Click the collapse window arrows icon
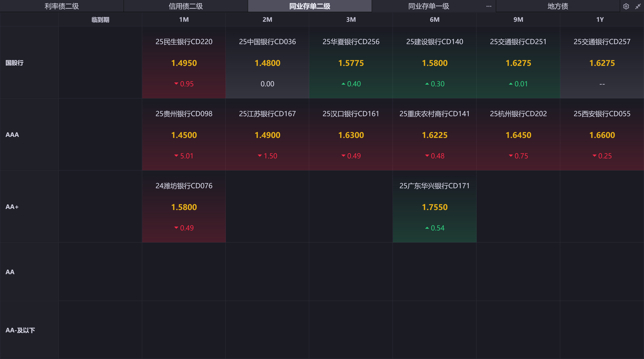The image size is (644, 359). tap(638, 6)
